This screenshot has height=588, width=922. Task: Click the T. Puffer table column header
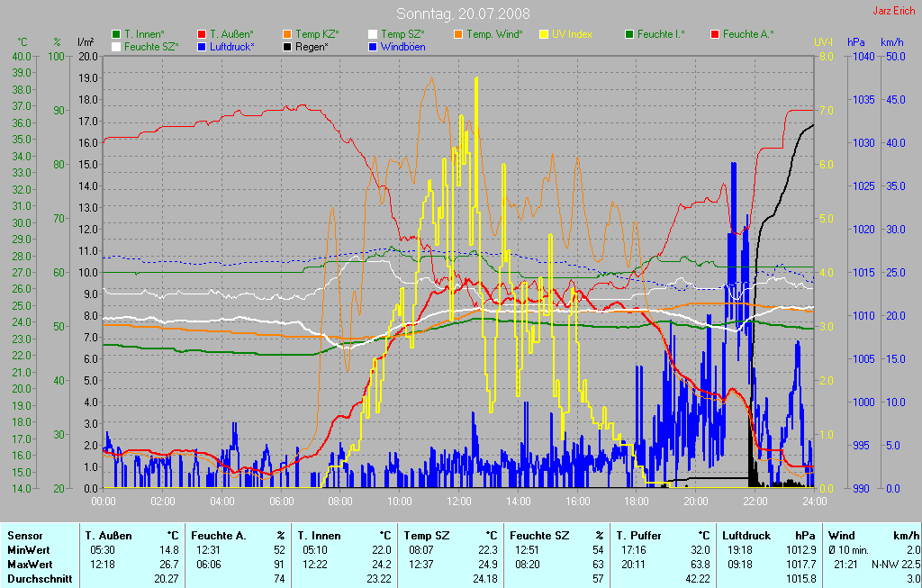[638, 536]
